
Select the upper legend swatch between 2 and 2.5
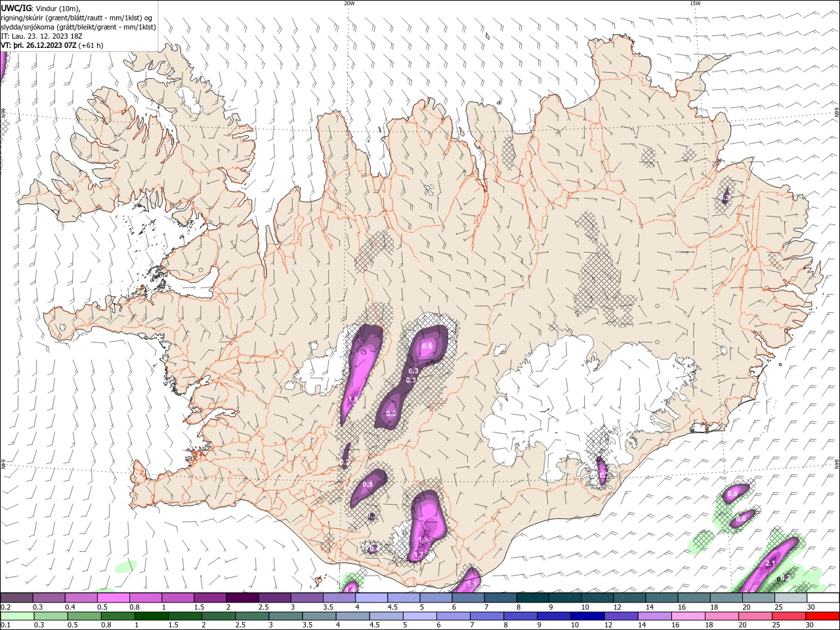coord(241,597)
